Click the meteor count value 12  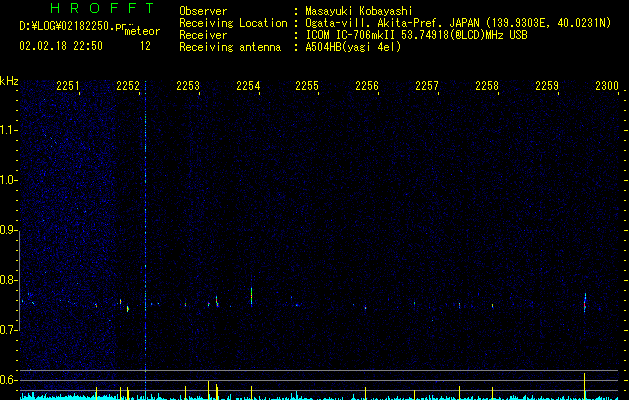point(145,46)
